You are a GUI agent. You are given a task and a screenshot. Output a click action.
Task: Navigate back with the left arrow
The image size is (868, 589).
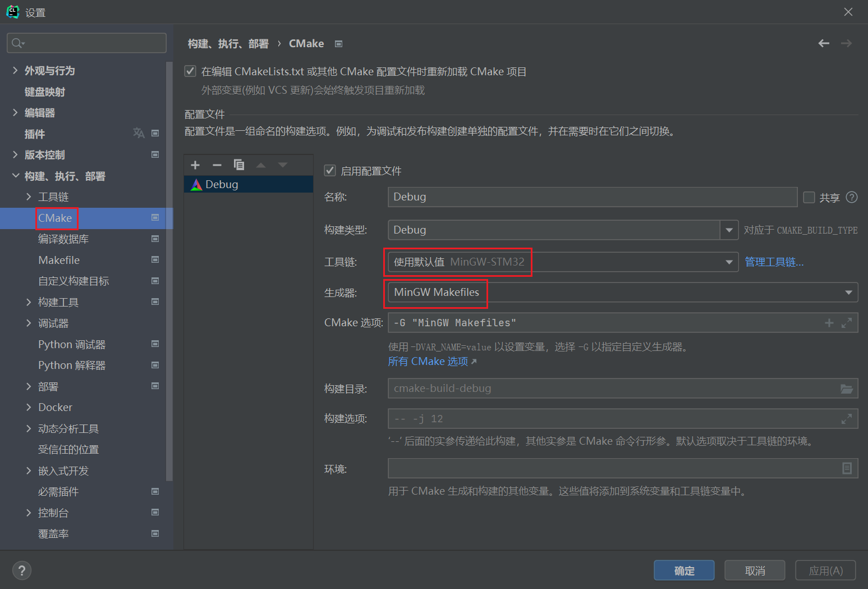pos(824,43)
